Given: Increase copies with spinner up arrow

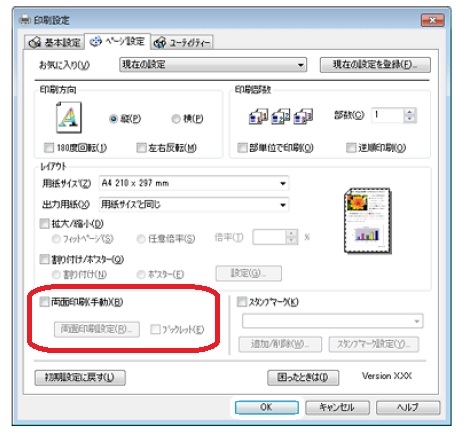Looking at the screenshot, I should click(410, 112).
